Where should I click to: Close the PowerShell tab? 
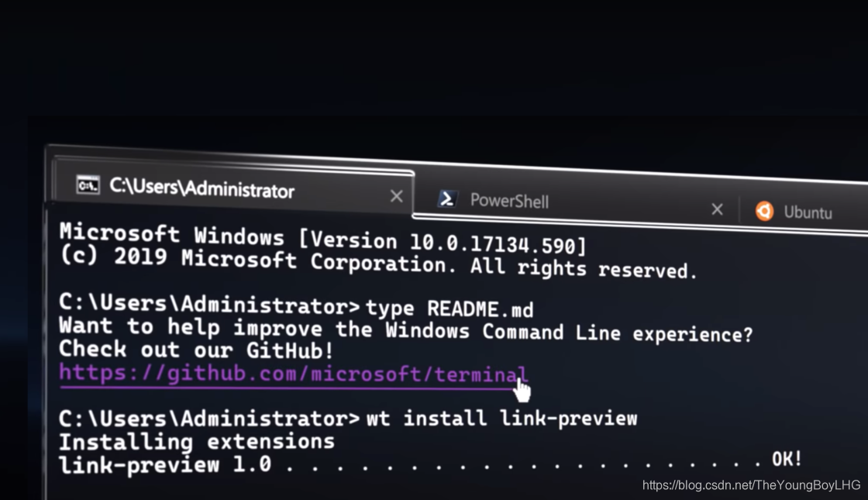(717, 209)
